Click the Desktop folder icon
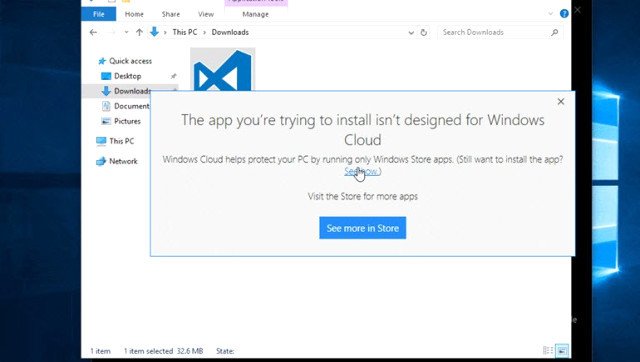 (x=106, y=76)
